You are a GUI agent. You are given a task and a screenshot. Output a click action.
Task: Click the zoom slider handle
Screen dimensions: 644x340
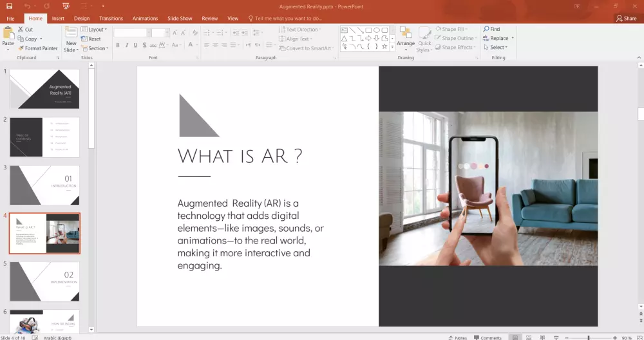[589, 337]
